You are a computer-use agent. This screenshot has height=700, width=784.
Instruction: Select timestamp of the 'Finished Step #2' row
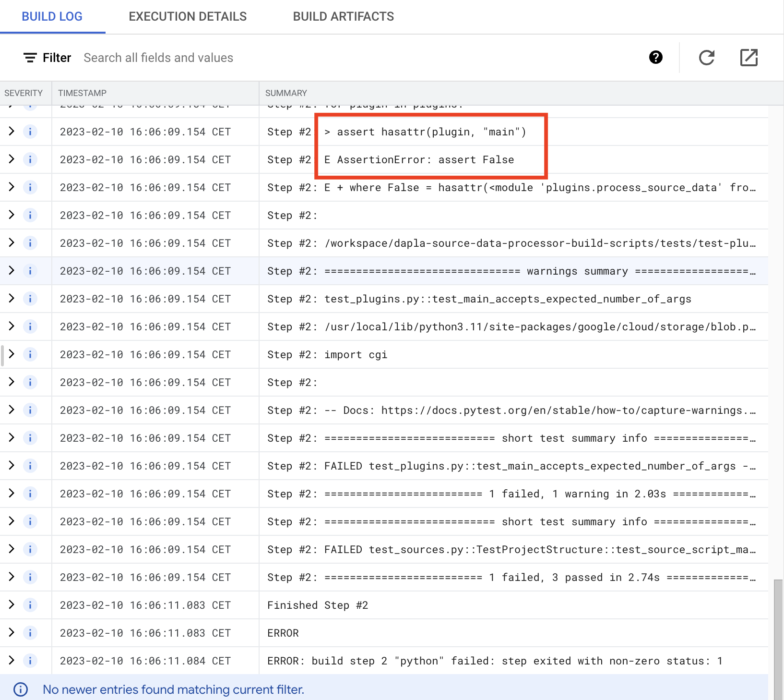click(145, 605)
